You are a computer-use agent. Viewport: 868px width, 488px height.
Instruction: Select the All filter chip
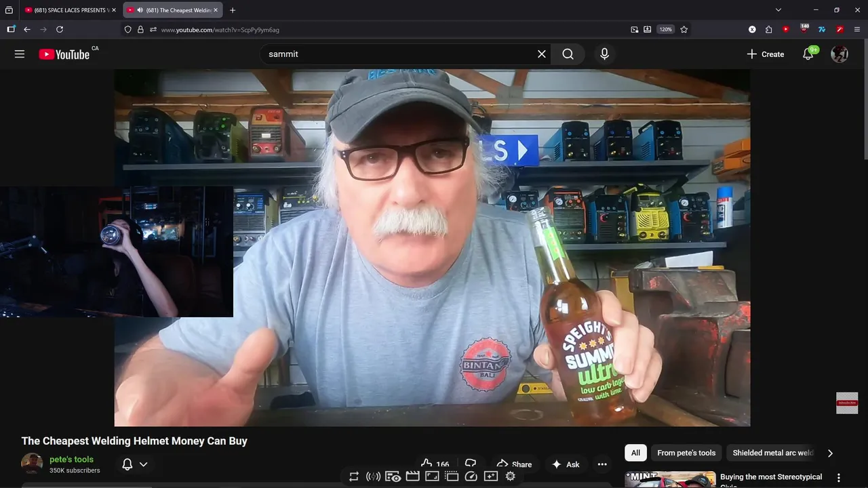point(635,453)
